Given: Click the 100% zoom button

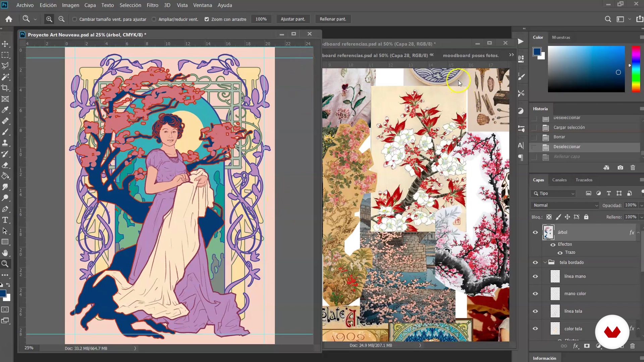Looking at the screenshot, I should [x=261, y=19].
